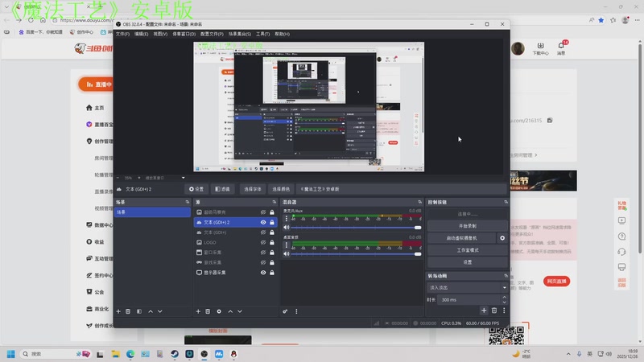
Task: Unlock the 文本 (GDI+) 2 source
Action: pos(272,223)
